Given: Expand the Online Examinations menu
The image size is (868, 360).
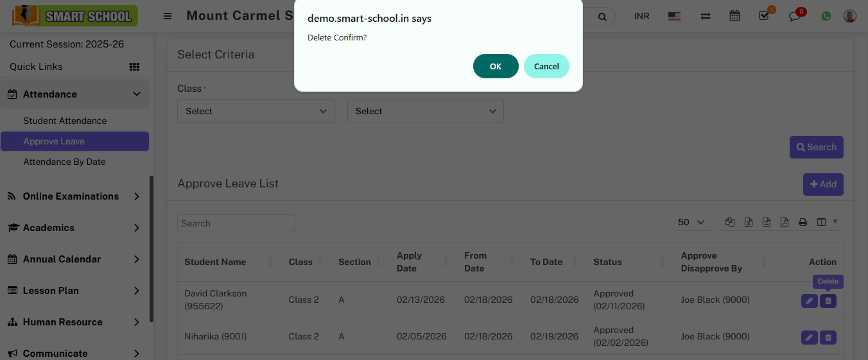Looking at the screenshot, I should (74, 196).
